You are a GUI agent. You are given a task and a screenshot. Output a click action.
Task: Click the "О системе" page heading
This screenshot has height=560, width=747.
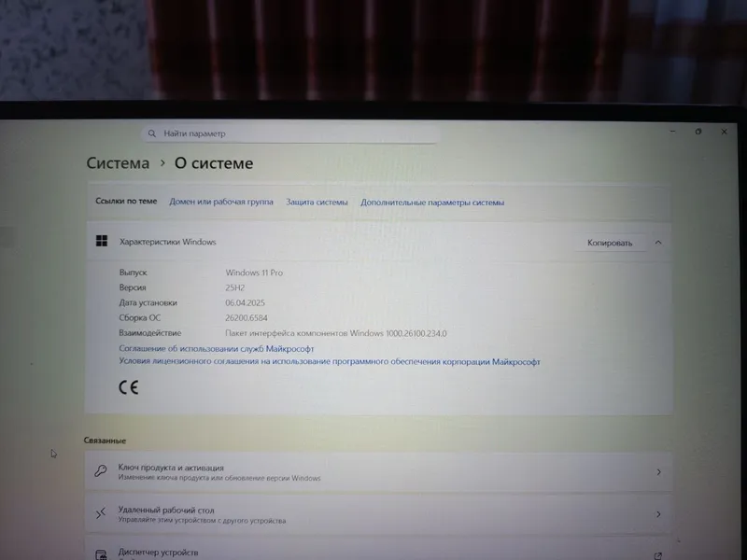(x=214, y=163)
